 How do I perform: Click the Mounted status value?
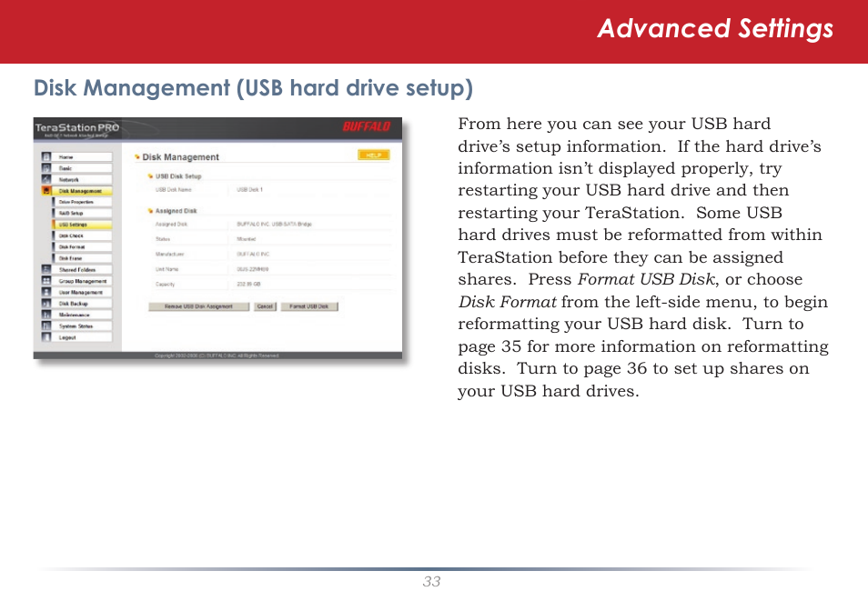tap(247, 239)
